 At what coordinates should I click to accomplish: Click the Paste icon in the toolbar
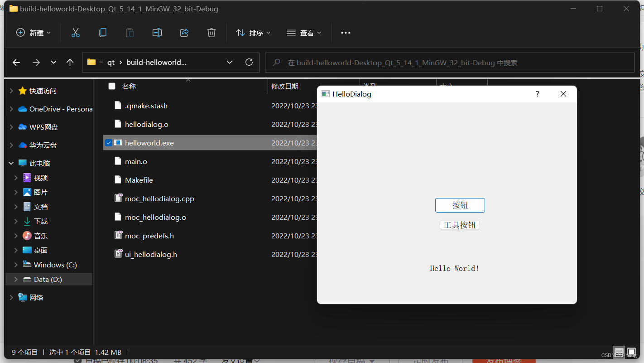tap(130, 32)
